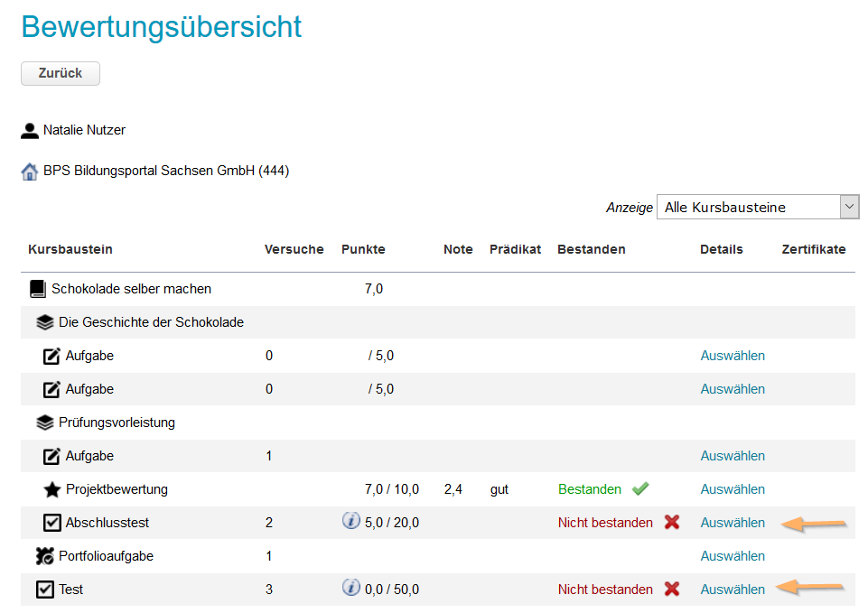Click the pencil icon of the Aufgabe under Prüfungsvorleistung
The height and width of the screenshot is (613, 868).
[52, 455]
